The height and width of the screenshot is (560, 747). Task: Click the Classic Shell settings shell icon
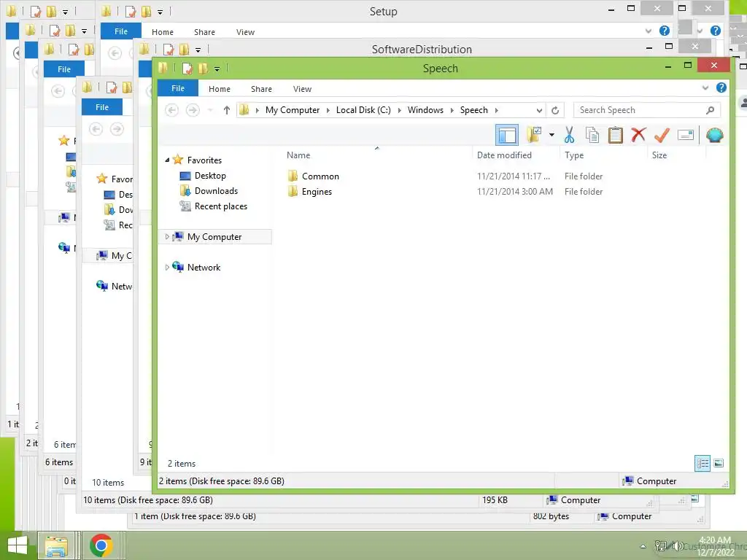point(715,135)
